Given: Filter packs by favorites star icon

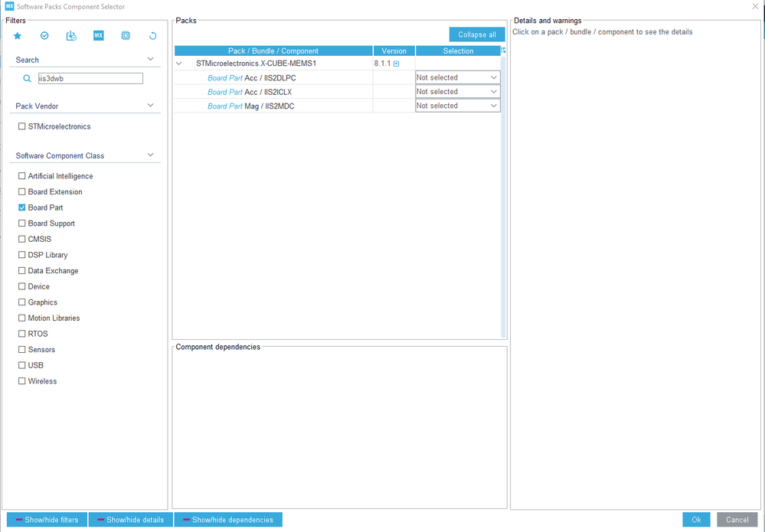Looking at the screenshot, I should (18, 36).
